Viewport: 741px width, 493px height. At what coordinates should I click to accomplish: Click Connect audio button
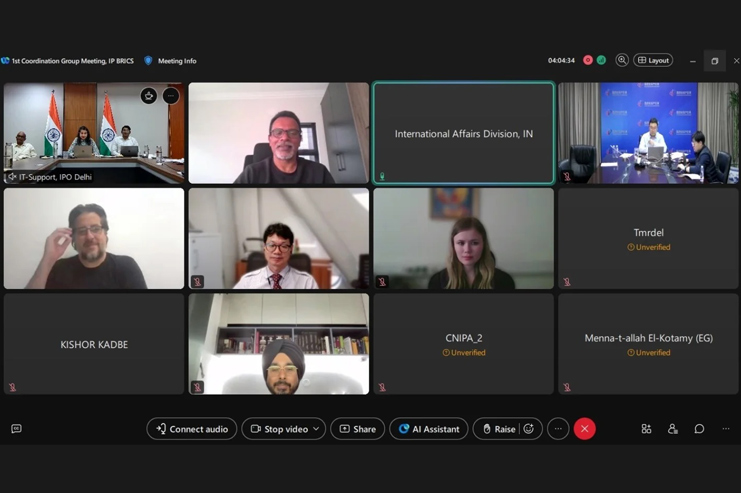[191, 429]
